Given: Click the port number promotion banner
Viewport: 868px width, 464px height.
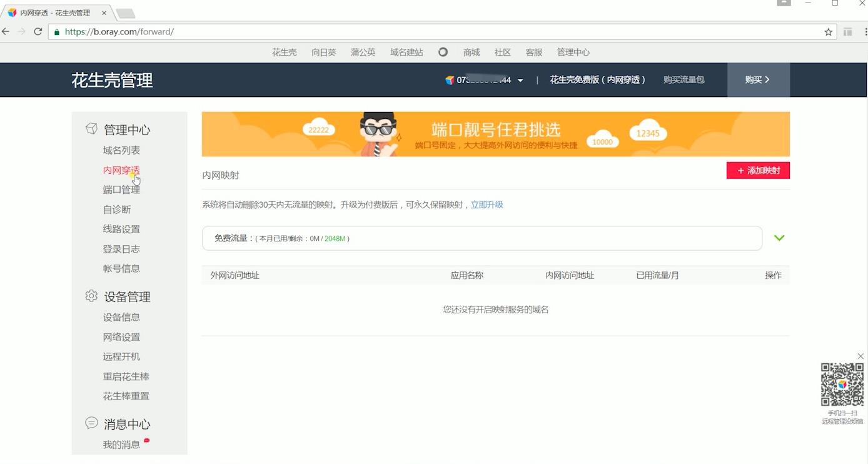Looking at the screenshot, I should tap(495, 134).
